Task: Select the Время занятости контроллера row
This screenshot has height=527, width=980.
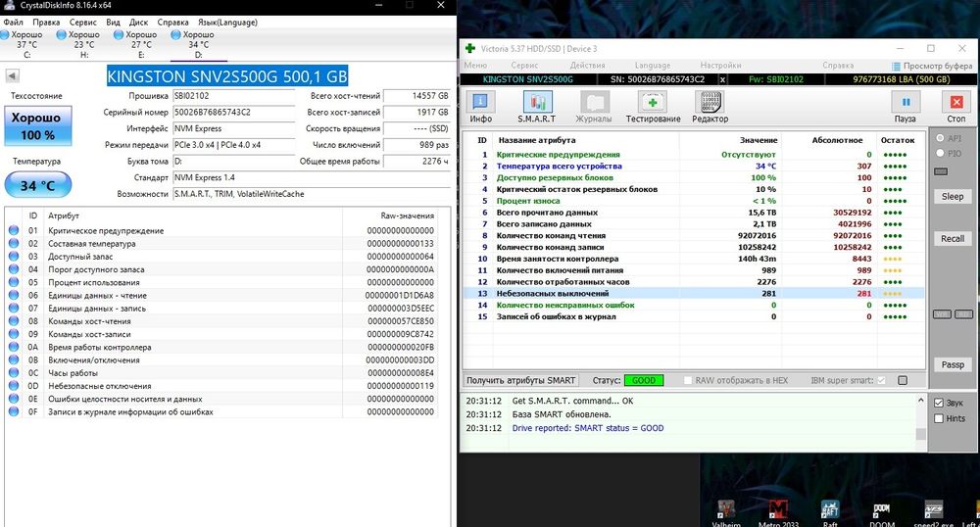Action: pyautogui.click(x=693, y=259)
